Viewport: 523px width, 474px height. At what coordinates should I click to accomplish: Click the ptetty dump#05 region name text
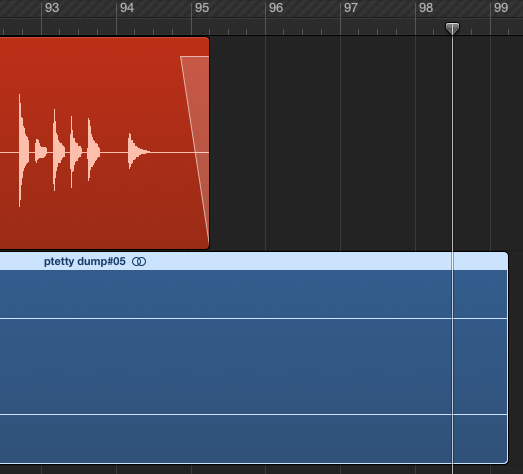click(x=85, y=262)
